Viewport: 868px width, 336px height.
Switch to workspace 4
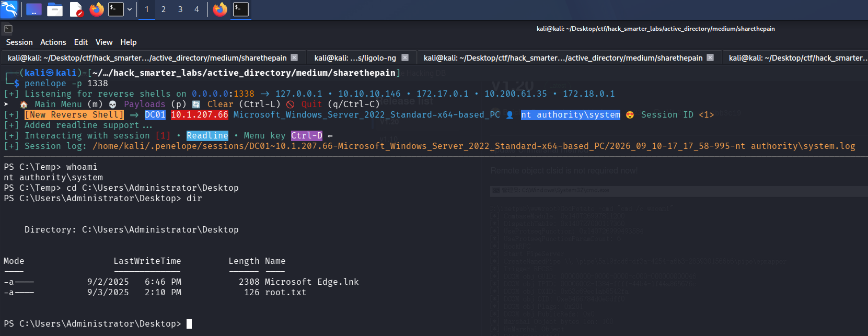pos(197,9)
